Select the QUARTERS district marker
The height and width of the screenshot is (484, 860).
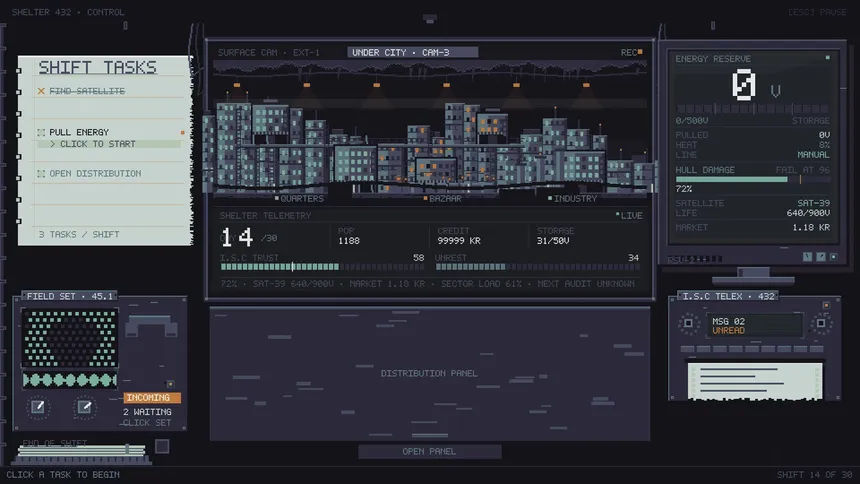coord(299,198)
